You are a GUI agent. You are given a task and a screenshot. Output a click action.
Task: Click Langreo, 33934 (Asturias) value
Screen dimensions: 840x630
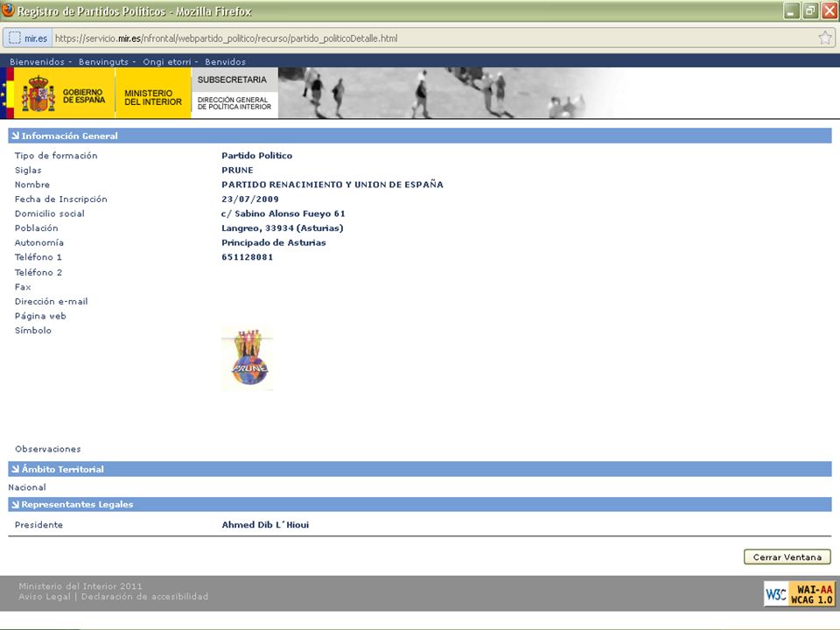pos(283,227)
